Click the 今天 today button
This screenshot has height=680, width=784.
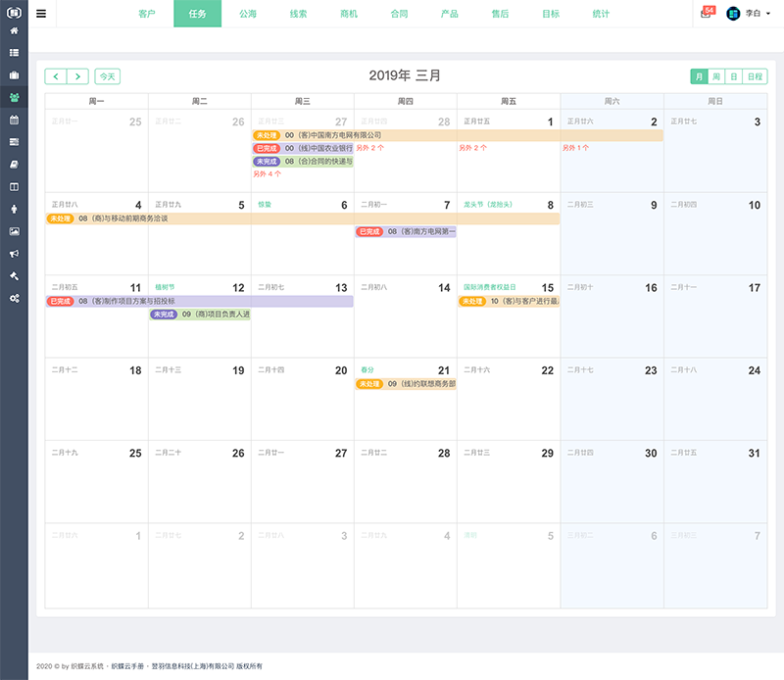click(107, 76)
